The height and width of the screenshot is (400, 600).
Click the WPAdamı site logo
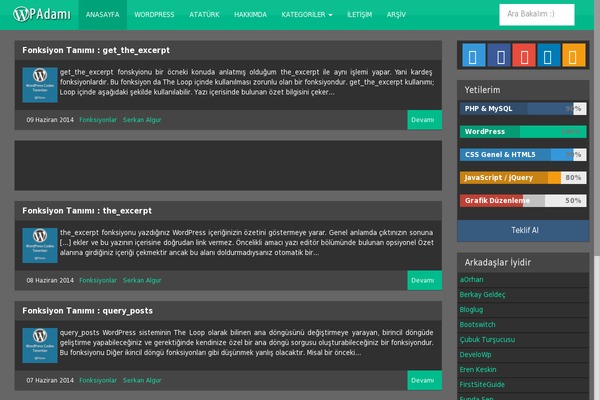(x=42, y=14)
